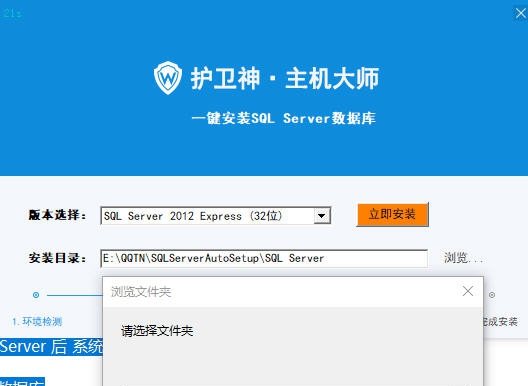Click the 一键安装SQL Server数据库 subtitle
The image size is (528, 386).
pos(284,118)
